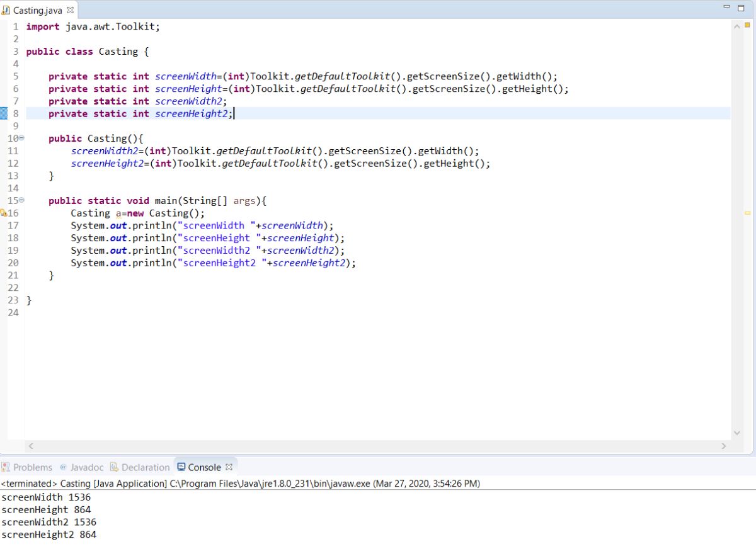Image resolution: width=756 pixels, height=549 pixels.
Task: Click the import java.awt.Toolkit line
Action: click(93, 26)
